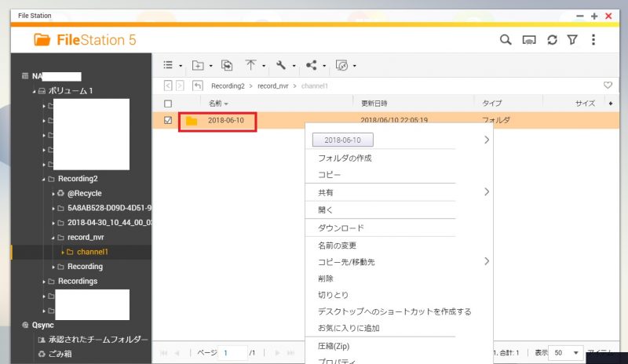Go to the first page arrow
Viewport: 628px width, 364px height.
pyautogui.click(x=164, y=353)
